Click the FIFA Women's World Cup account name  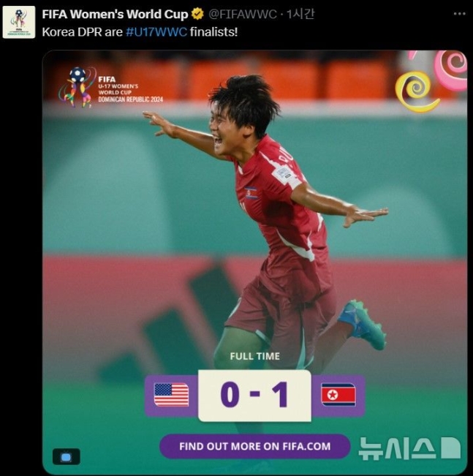(115, 14)
